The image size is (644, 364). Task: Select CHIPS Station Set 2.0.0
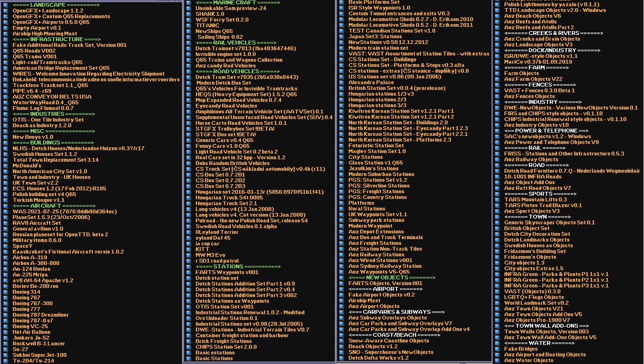tap(226, 347)
